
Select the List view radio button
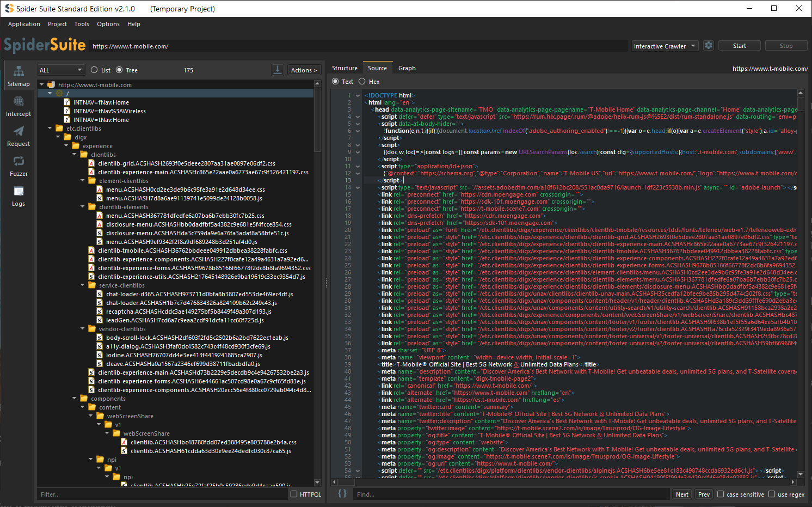94,70
